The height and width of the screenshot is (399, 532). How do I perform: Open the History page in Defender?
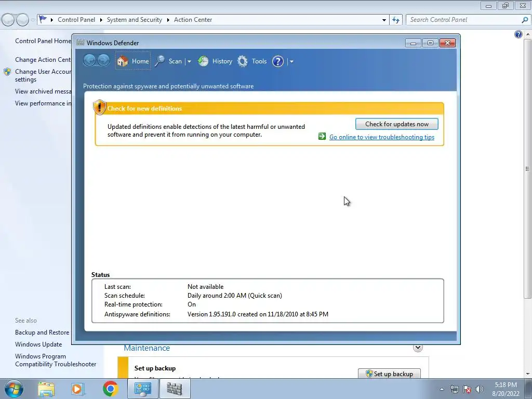pos(215,61)
